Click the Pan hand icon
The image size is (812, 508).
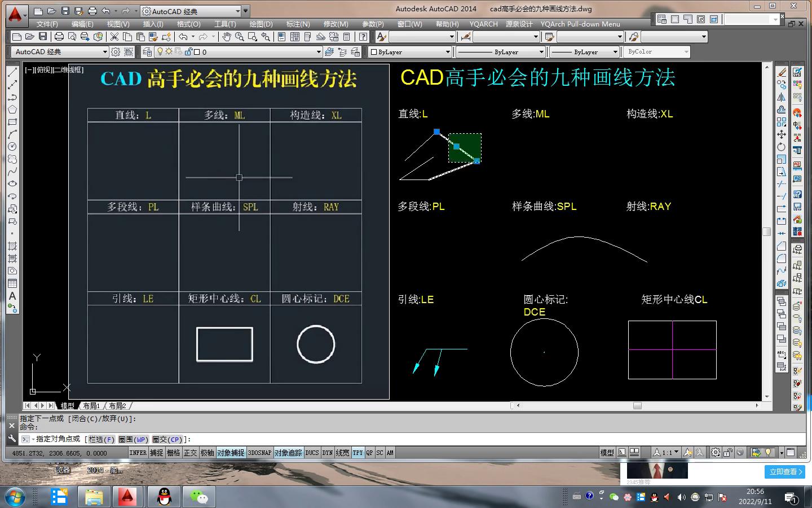pyautogui.click(x=227, y=37)
